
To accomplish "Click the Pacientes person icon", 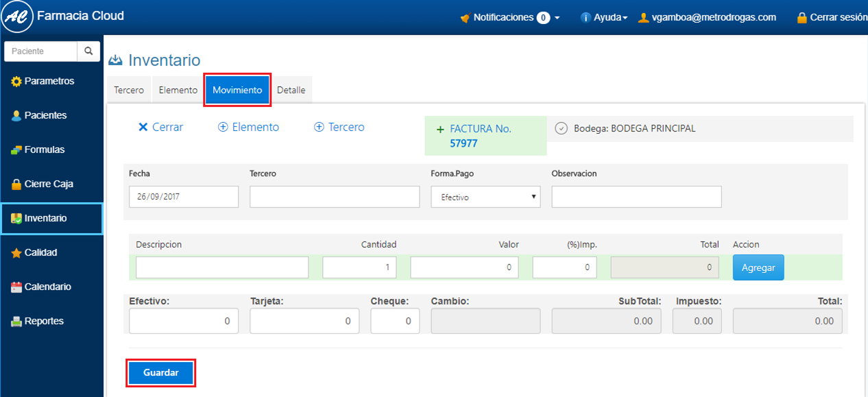I will pos(16,116).
